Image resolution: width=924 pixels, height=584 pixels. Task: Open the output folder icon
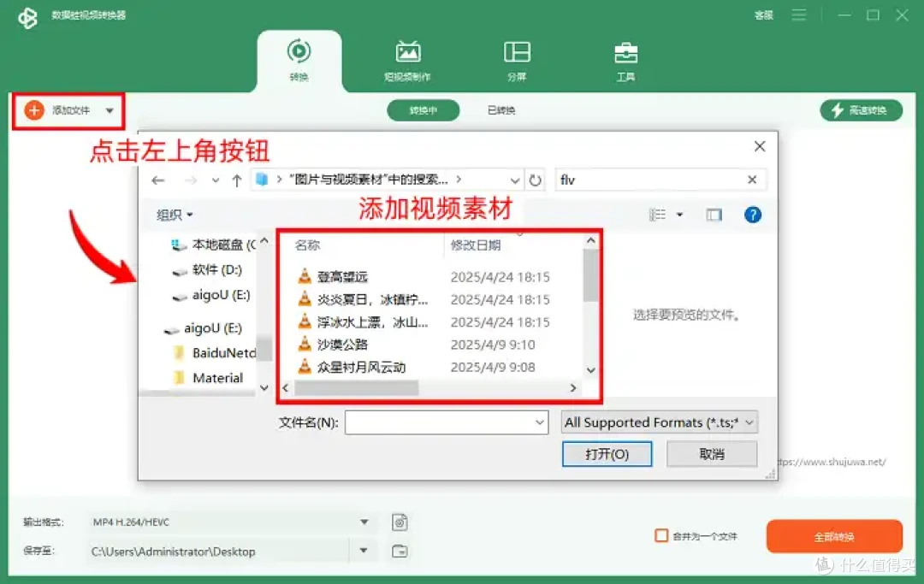point(400,551)
